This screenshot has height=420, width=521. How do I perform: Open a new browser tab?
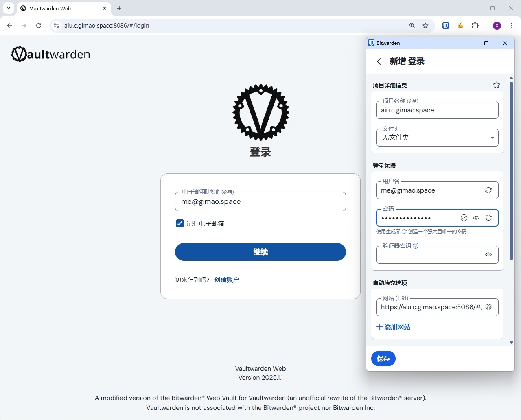tap(119, 8)
